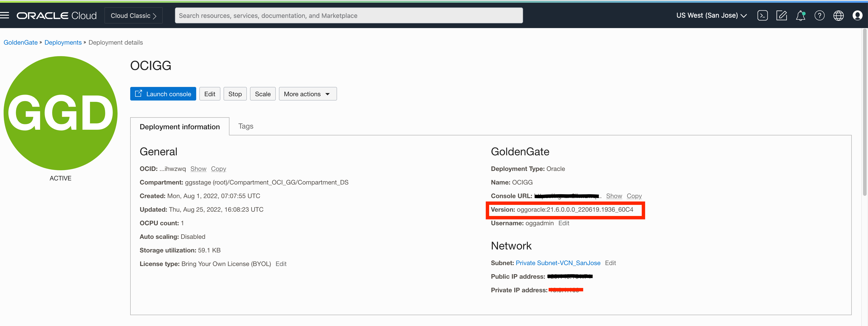The image size is (868, 326).
Task: Open the notifications bell icon
Action: (x=801, y=15)
